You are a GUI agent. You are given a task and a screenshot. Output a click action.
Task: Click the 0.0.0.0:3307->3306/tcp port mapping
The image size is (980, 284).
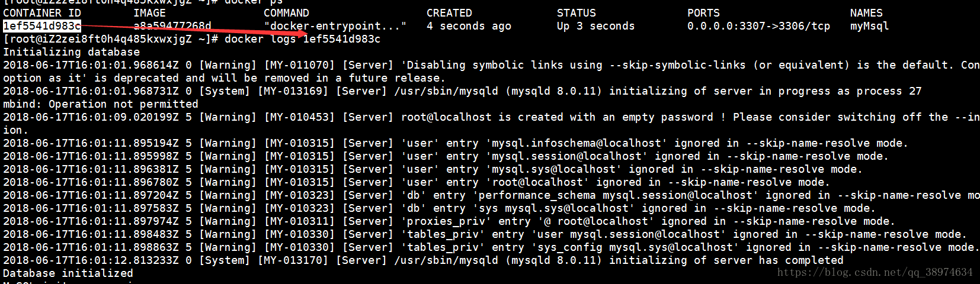pyautogui.click(x=758, y=26)
